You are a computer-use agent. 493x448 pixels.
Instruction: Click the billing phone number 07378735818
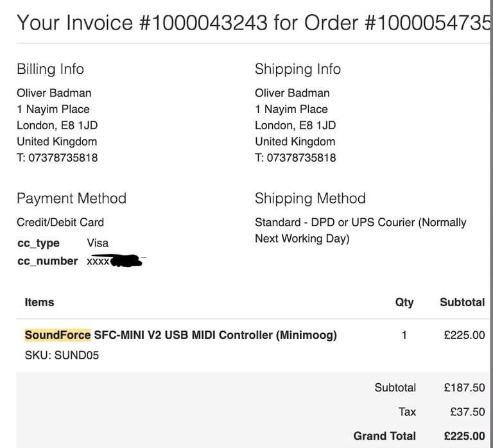[63, 157]
